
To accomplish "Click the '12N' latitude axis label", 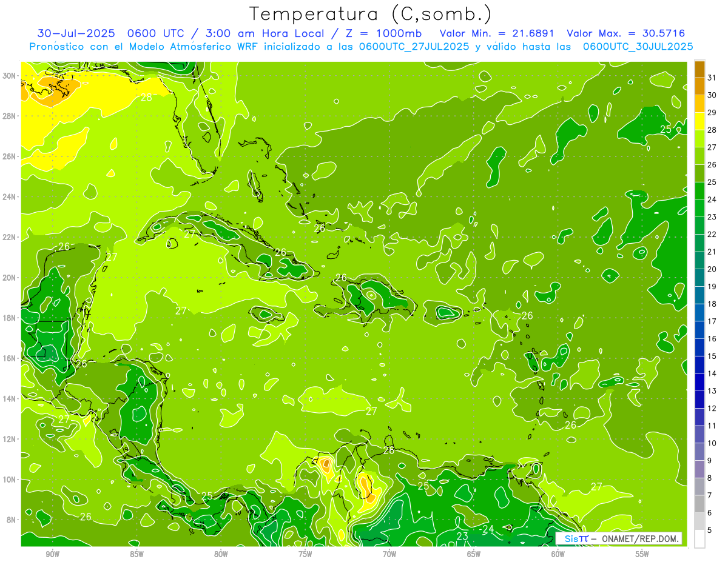I will (x=10, y=439).
